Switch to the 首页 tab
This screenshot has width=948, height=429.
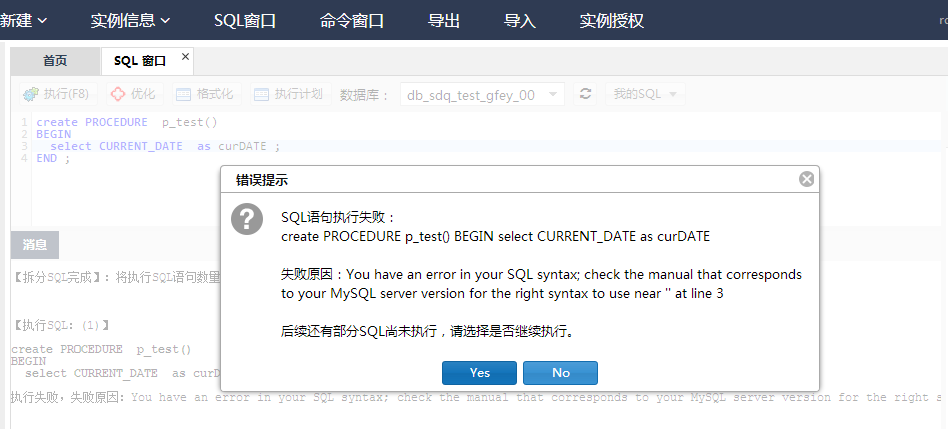pyautogui.click(x=55, y=61)
